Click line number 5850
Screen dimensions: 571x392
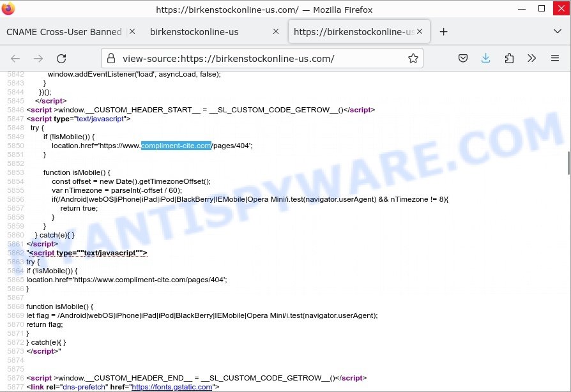click(16, 146)
